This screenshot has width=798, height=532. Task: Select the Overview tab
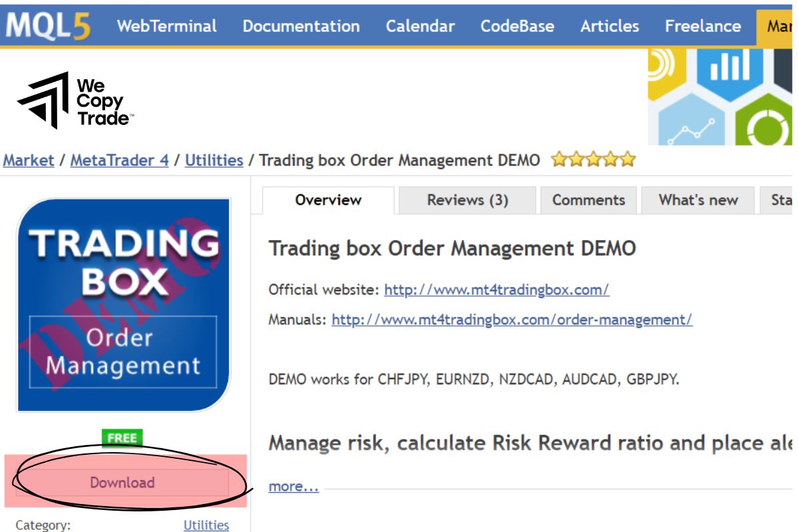(x=327, y=199)
